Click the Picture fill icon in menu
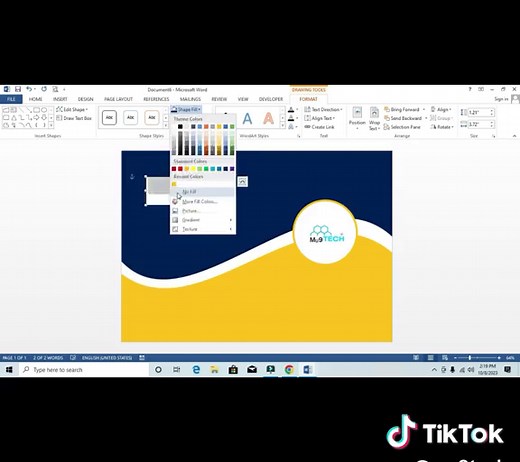Screen dimensions: 520x462 tap(175, 211)
